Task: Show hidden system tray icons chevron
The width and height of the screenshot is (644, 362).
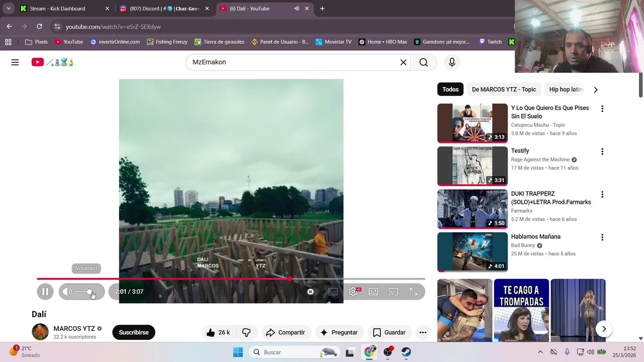Action: (540, 352)
